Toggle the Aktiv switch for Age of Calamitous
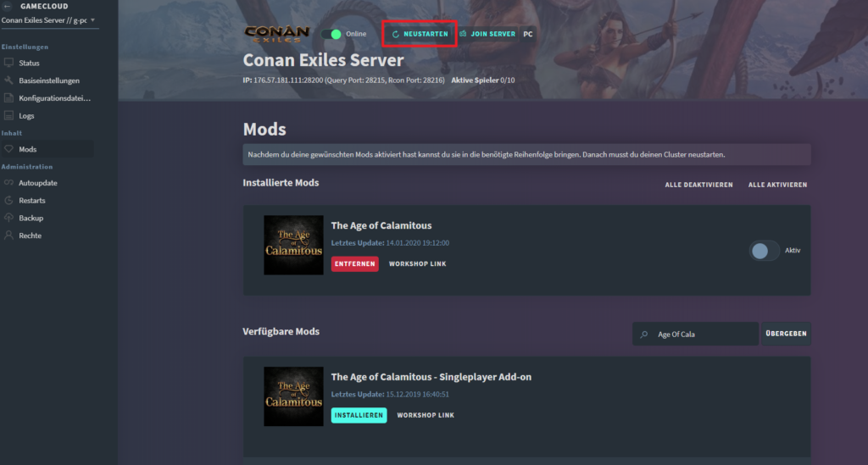Image resolution: width=868 pixels, height=465 pixels. point(764,251)
